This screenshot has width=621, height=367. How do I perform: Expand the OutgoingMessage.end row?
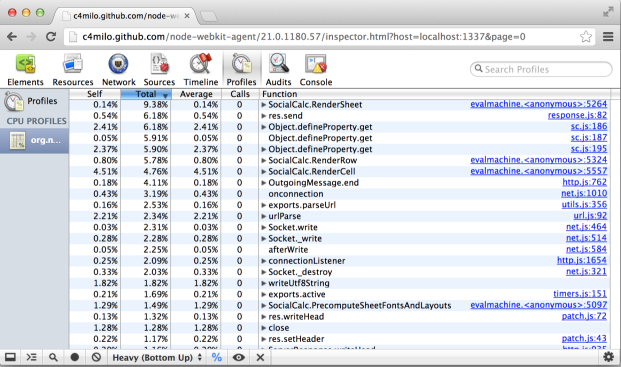pos(264,183)
